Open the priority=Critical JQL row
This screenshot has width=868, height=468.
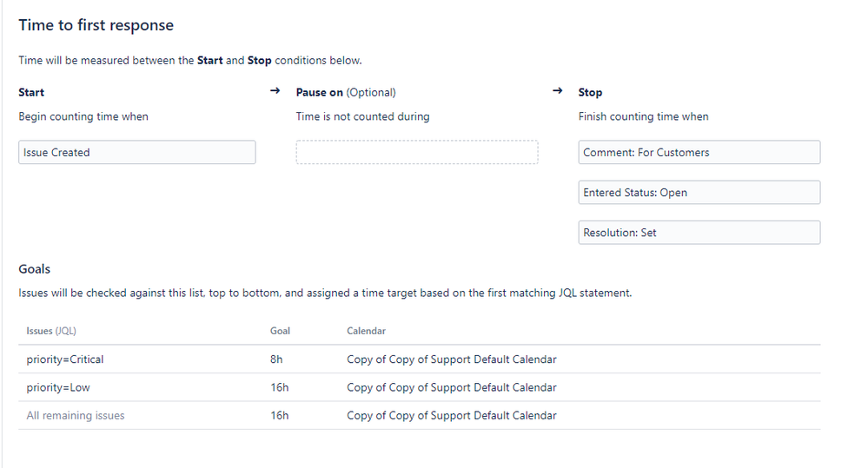[x=419, y=359]
